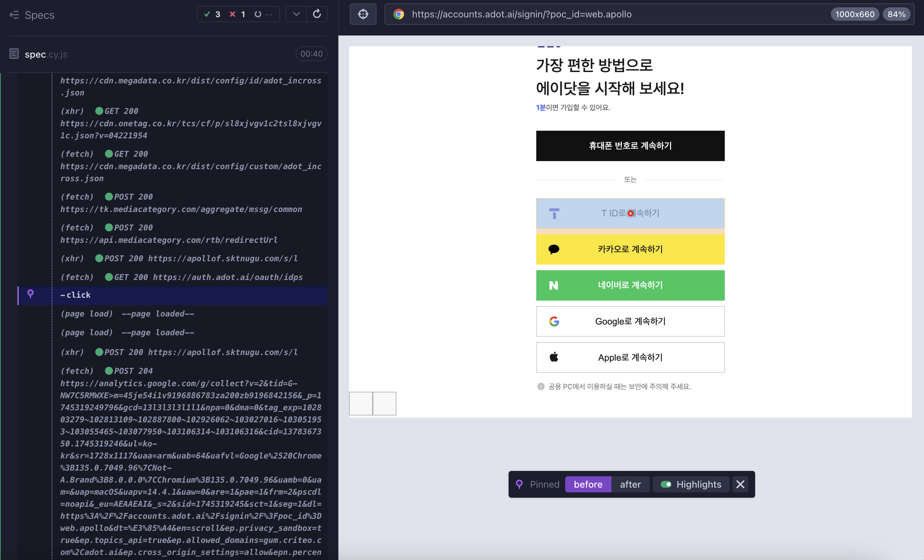
Task: Open the Specs list link
Action: click(x=40, y=15)
